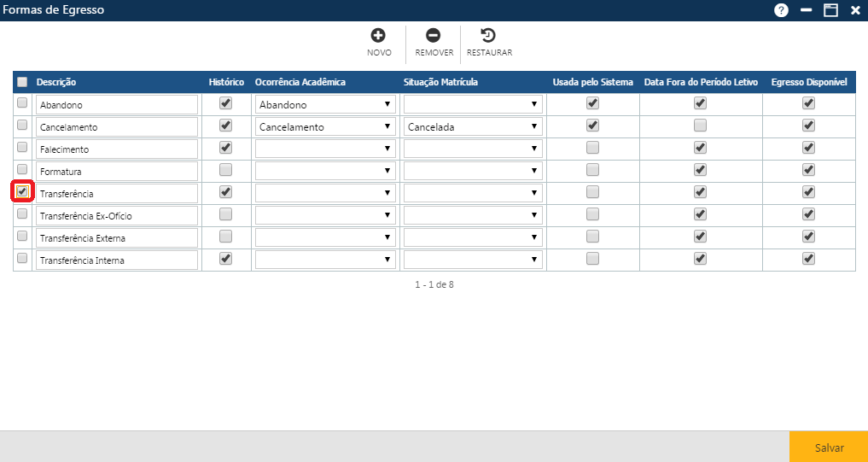The height and width of the screenshot is (462, 868).
Task: Toggle Usada pelo Sistema for Falecimento row
Action: click(592, 148)
